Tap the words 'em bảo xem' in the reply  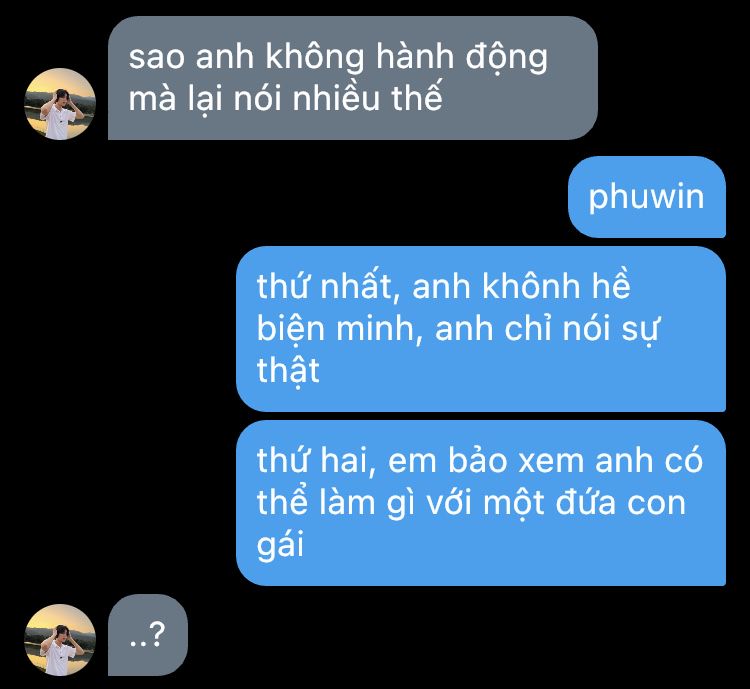[x=486, y=461]
